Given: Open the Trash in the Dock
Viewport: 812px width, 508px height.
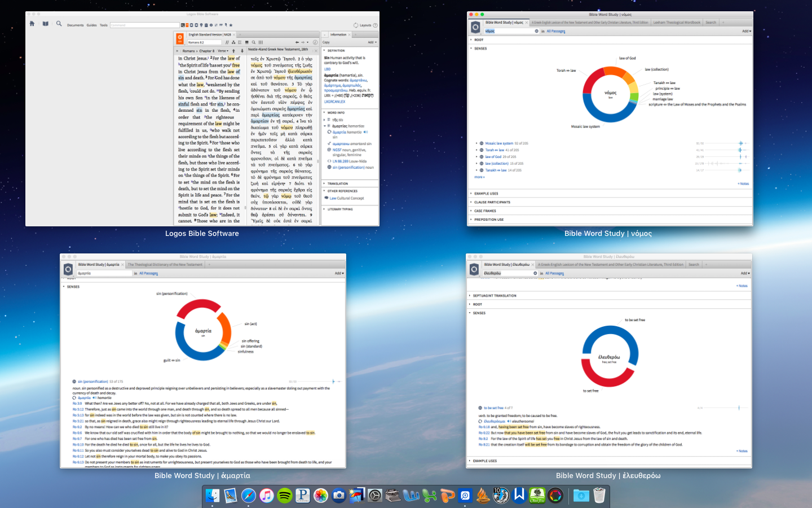Looking at the screenshot, I should (x=599, y=496).
